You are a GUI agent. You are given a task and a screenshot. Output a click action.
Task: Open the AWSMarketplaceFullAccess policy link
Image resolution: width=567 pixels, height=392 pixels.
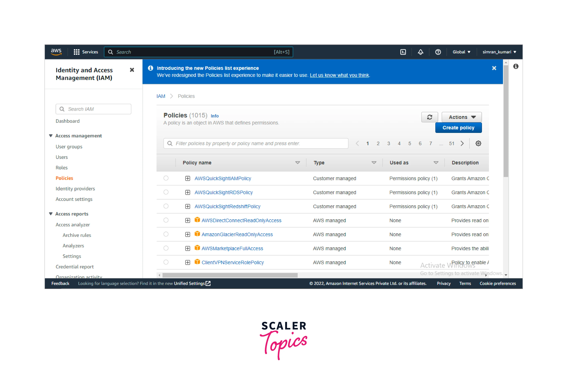click(x=232, y=249)
